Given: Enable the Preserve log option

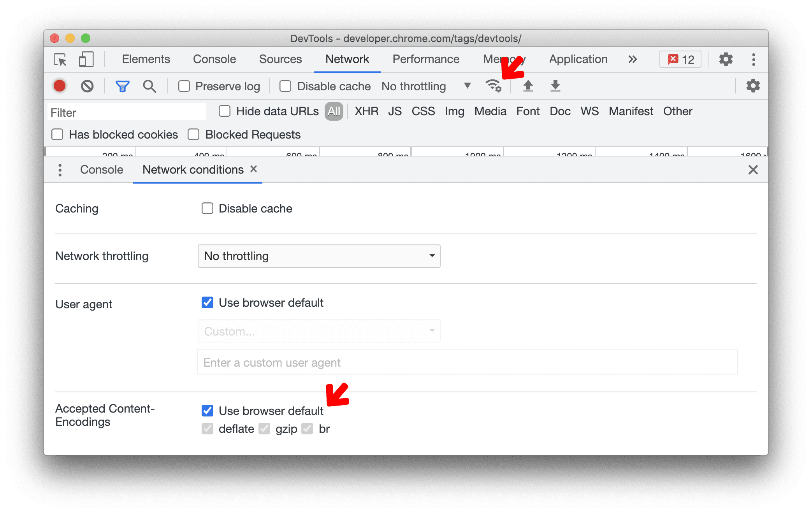Looking at the screenshot, I should [x=185, y=86].
